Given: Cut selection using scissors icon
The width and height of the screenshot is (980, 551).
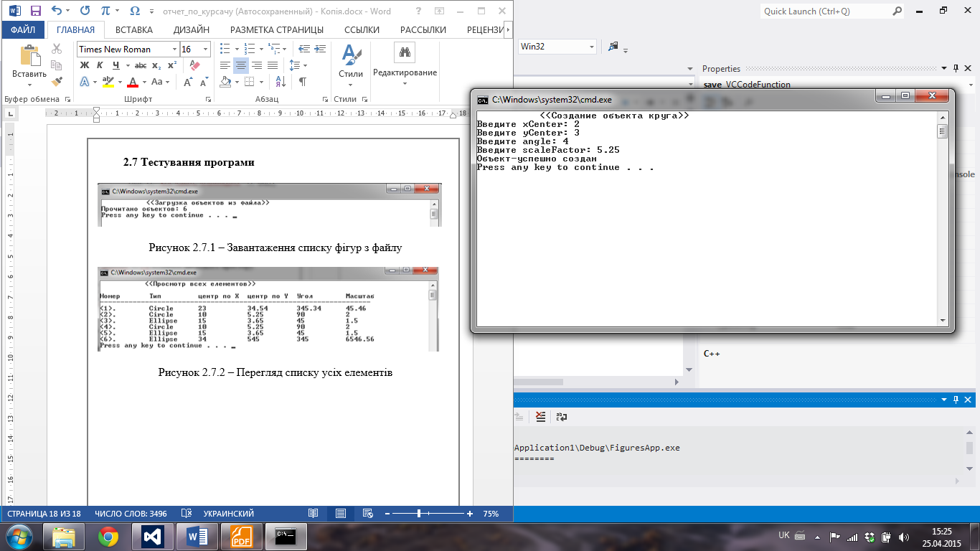Looking at the screenshot, I should click(57, 49).
